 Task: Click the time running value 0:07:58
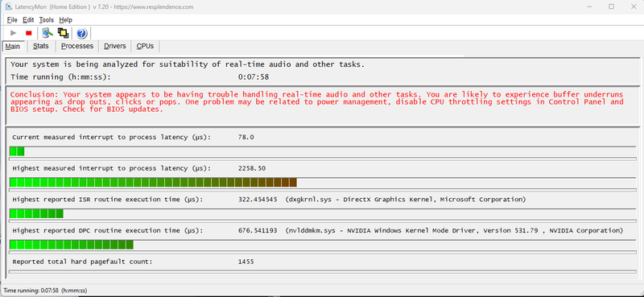254,76
